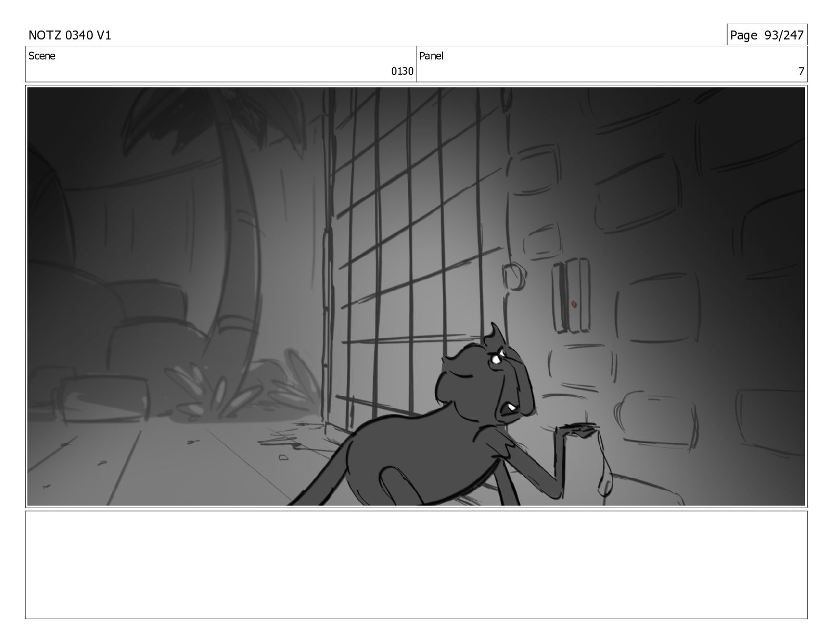Click the panel number '7'
Viewport: 834px width, 644px height.
point(801,72)
